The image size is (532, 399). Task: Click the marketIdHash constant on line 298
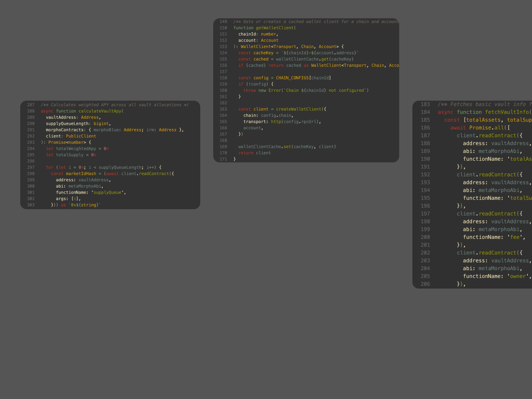click(81, 174)
